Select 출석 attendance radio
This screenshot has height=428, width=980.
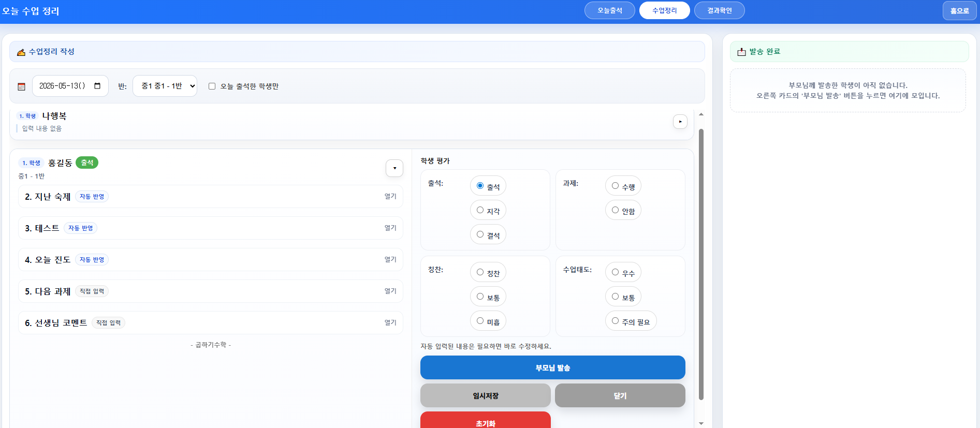[x=480, y=186]
